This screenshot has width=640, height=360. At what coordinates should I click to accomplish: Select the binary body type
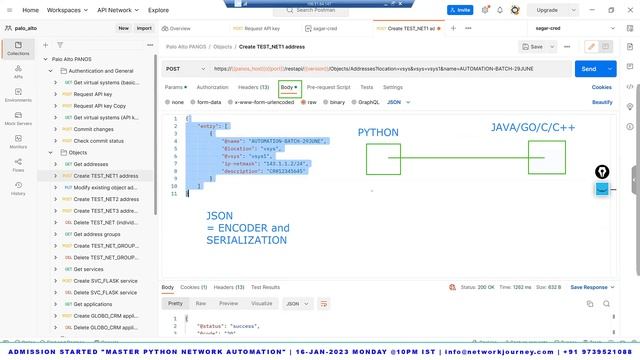334,102
